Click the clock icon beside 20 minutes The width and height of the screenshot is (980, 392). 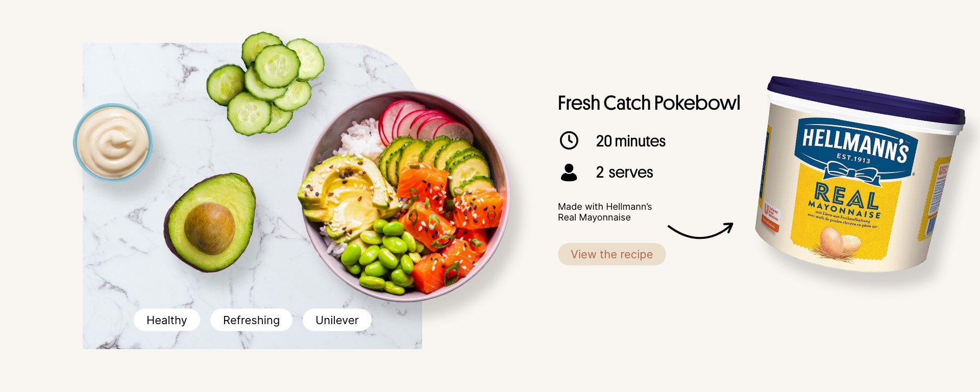click(x=569, y=140)
